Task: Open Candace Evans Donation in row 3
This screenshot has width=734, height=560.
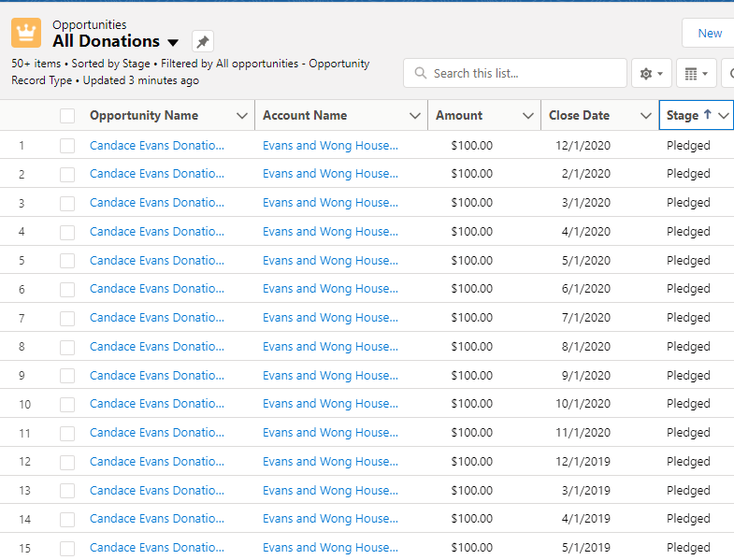Action: coord(157,203)
